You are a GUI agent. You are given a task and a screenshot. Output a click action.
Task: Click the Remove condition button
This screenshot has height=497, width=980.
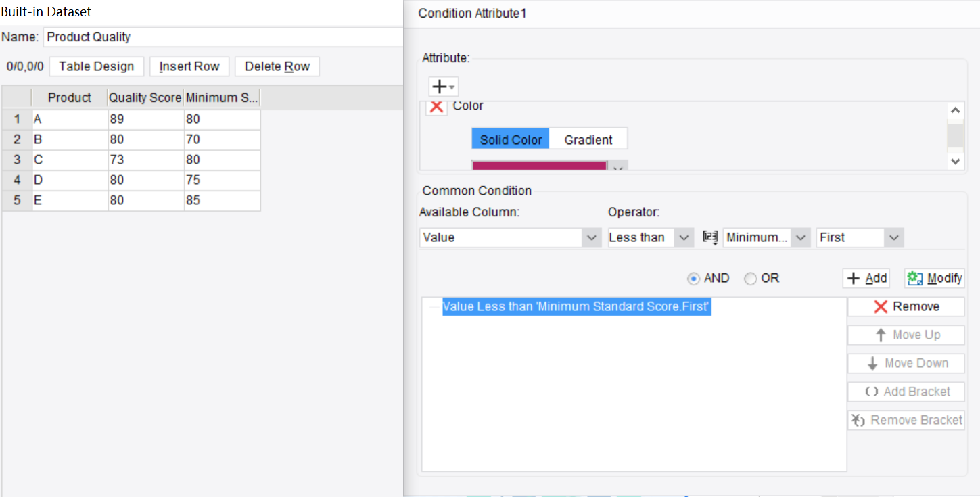click(906, 306)
